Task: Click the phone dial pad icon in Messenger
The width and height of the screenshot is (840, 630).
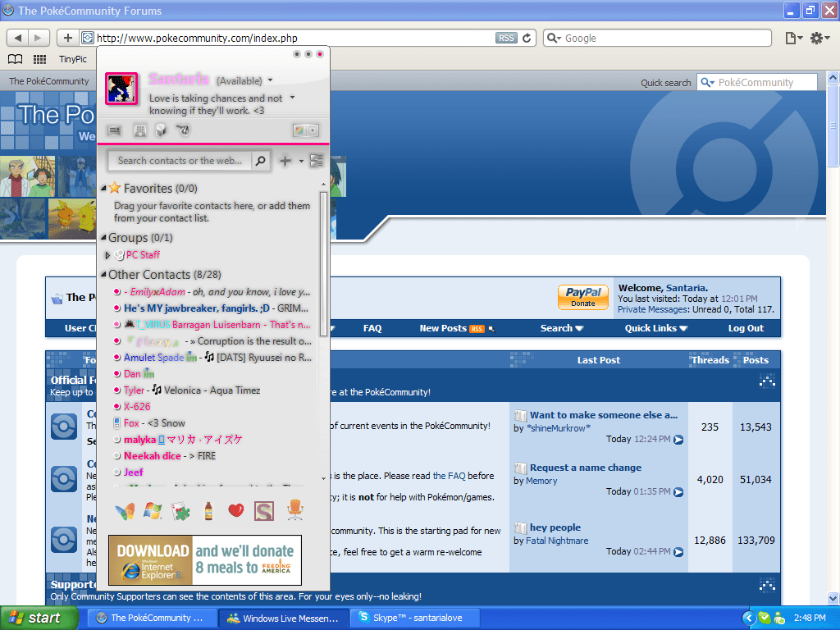Action: point(139,130)
